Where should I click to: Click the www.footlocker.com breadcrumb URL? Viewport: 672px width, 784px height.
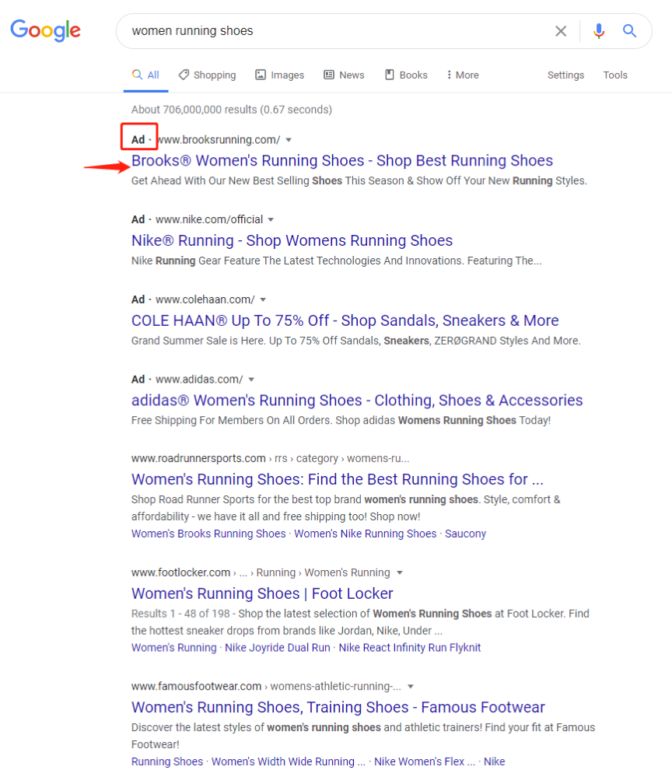(x=180, y=572)
